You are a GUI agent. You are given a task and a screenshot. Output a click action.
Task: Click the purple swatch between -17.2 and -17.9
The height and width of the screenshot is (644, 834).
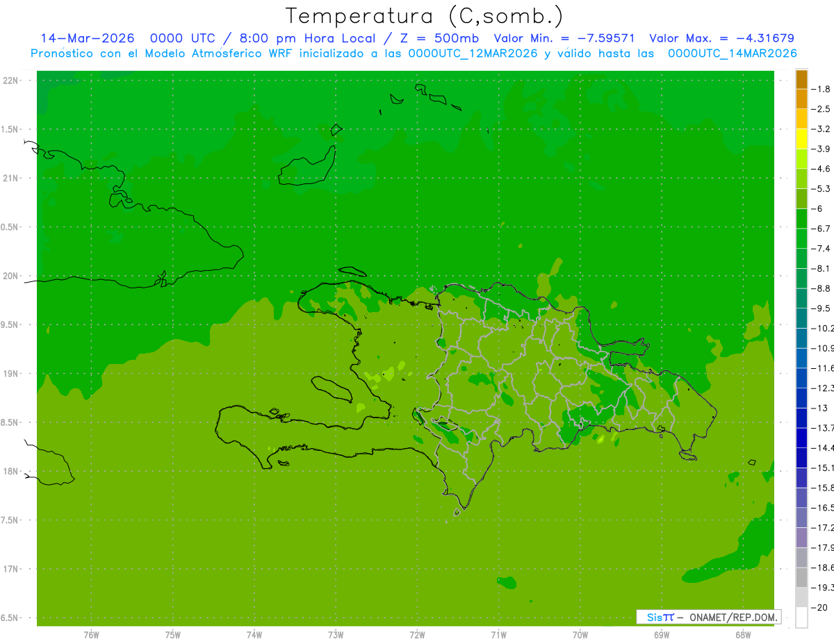(801, 537)
